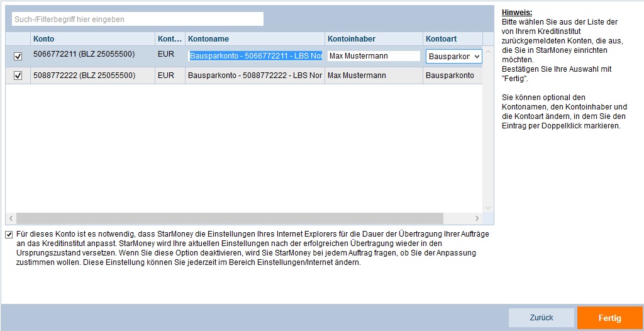Select the cell 5066772211 (BLZ 25055500)
644x331 pixels.
[x=93, y=57]
